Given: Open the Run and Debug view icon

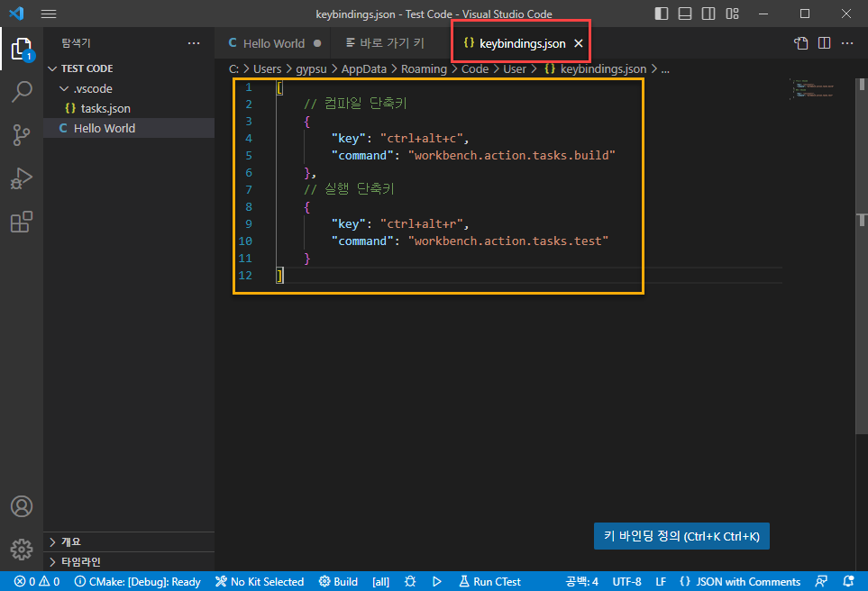Looking at the screenshot, I should click(x=22, y=178).
